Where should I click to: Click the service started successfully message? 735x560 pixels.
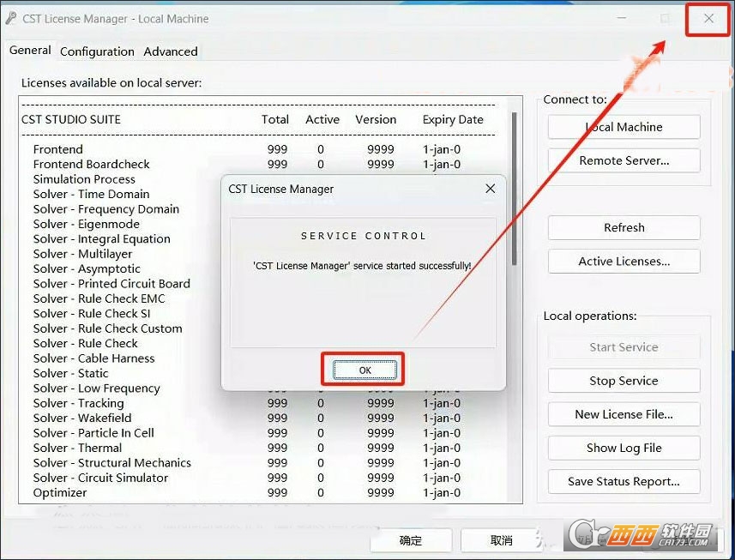click(362, 266)
